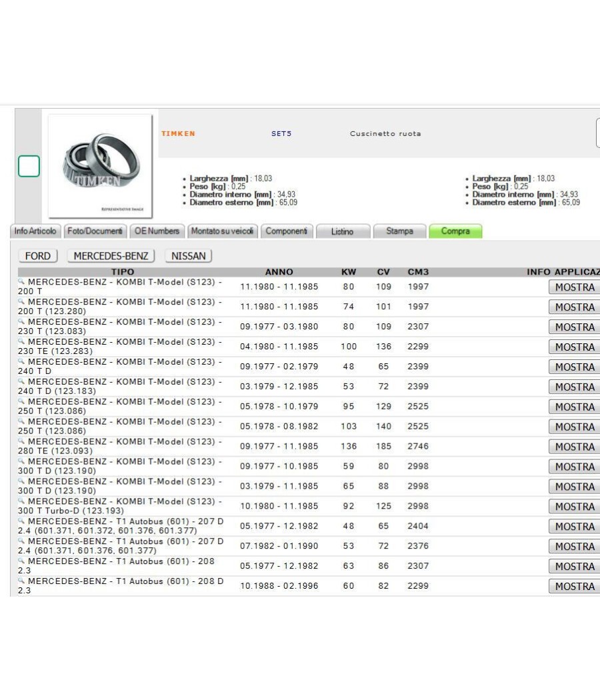Click magnifier icon for 230 TE (123.283) row

point(21,341)
